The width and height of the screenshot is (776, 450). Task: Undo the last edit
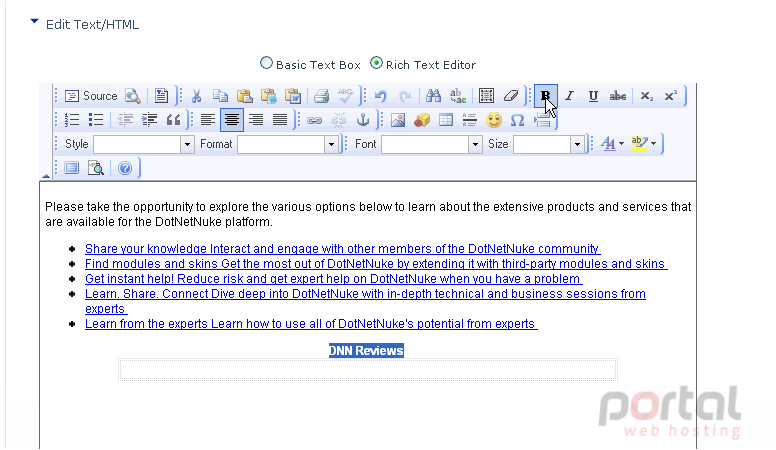point(381,96)
